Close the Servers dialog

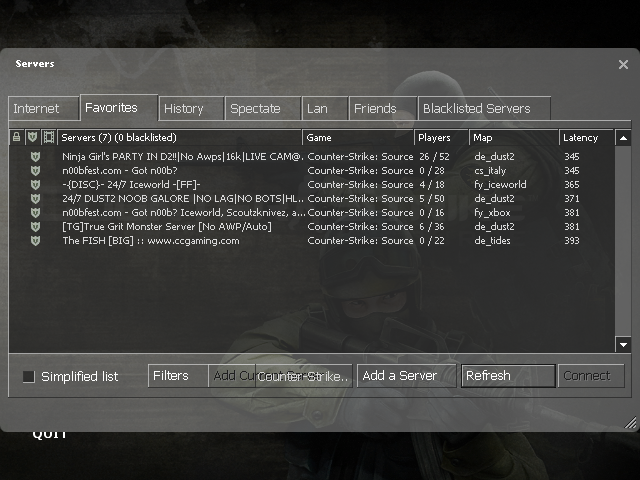623,64
